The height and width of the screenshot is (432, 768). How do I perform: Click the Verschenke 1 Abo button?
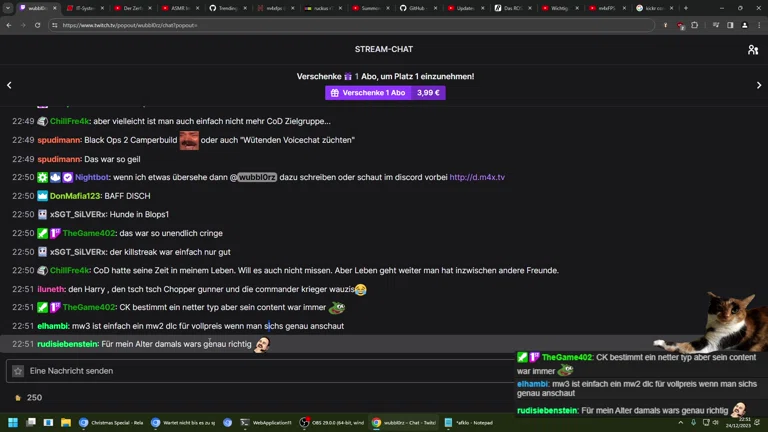click(385, 93)
